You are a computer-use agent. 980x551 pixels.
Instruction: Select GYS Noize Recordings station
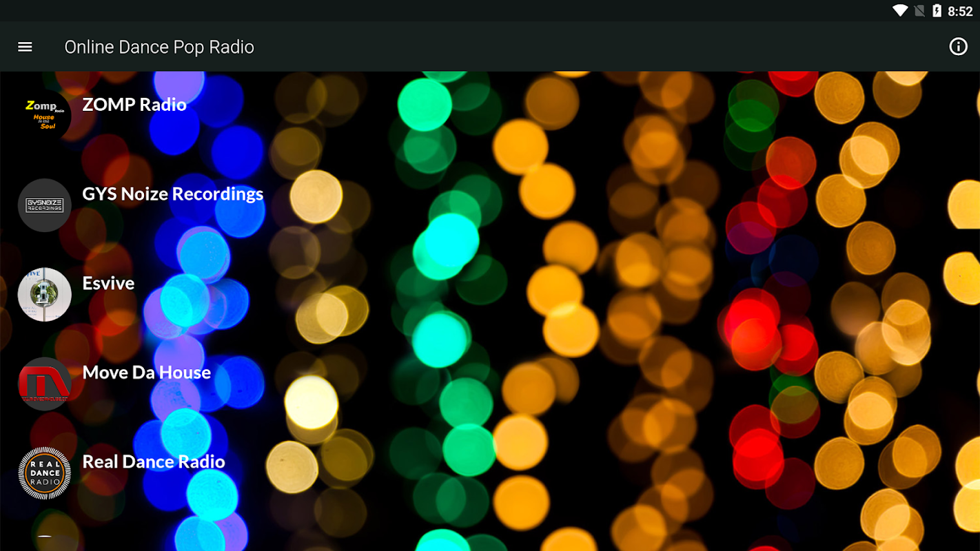(x=173, y=194)
